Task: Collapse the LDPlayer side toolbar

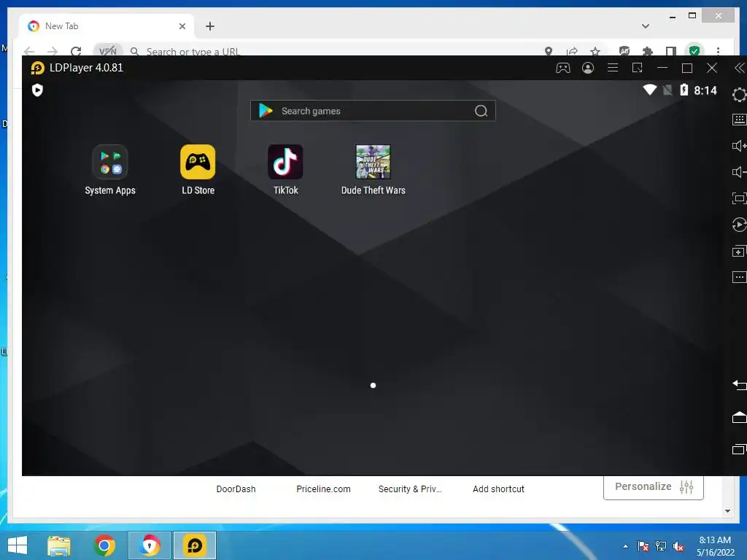Action: click(x=740, y=68)
